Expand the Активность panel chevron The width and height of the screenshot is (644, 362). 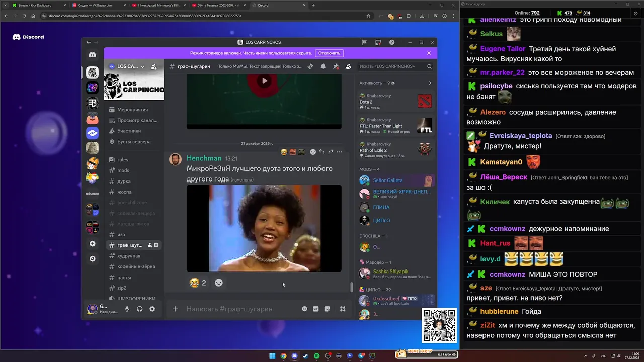[x=430, y=83]
